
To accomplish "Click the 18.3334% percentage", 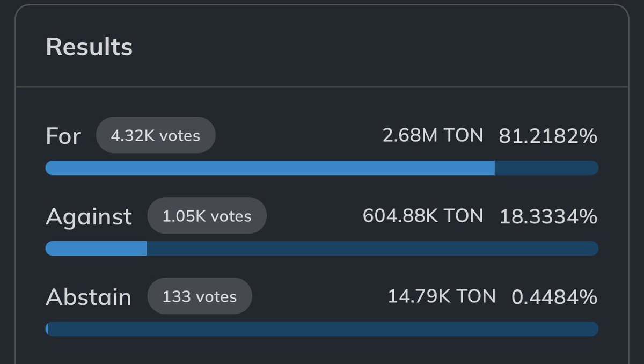I will [548, 216].
